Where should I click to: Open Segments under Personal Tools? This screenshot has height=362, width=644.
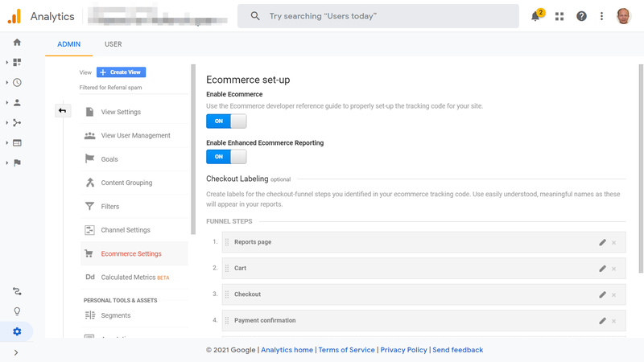(x=134, y=315)
